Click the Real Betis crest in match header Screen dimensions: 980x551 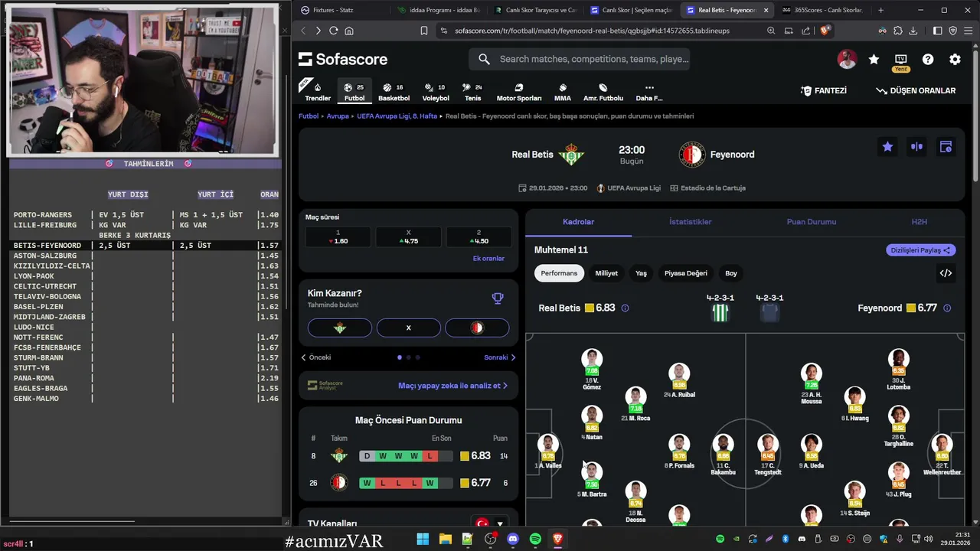coord(570,155)
